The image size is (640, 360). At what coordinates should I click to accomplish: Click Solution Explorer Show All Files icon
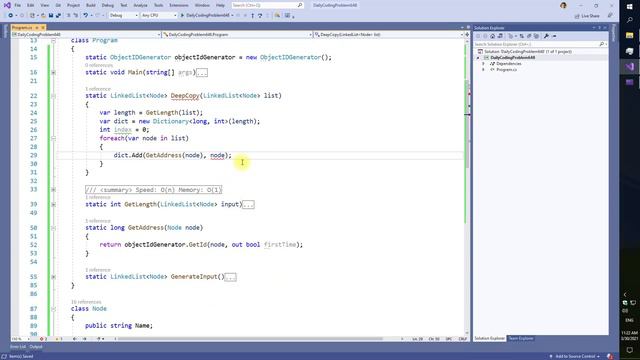[x=536, y=36]
